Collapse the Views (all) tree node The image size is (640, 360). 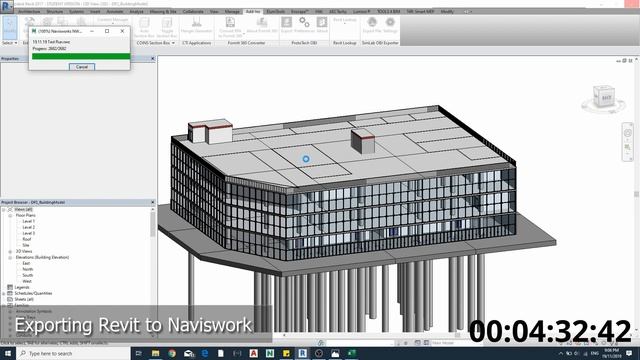tap(4, 209)
